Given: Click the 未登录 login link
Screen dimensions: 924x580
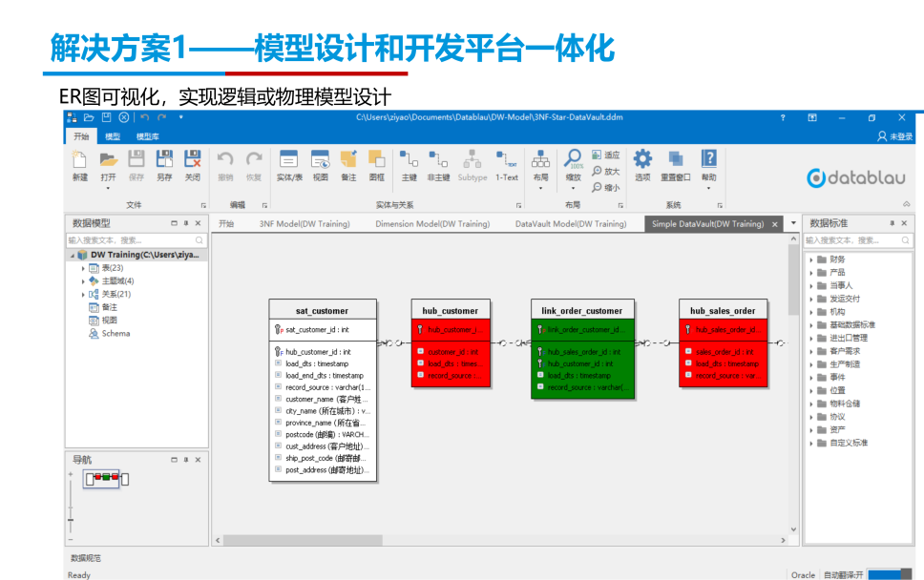Looking at the screenshot, I should pos(894,136).
